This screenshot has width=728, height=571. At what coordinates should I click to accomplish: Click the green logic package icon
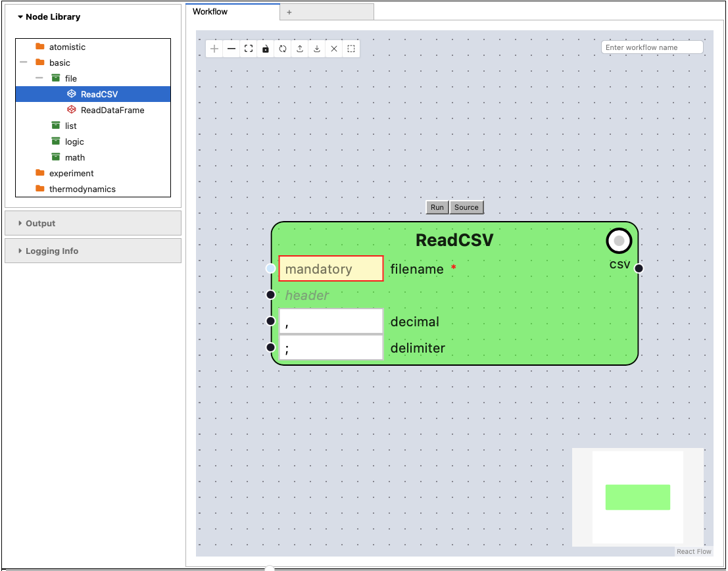56,141
